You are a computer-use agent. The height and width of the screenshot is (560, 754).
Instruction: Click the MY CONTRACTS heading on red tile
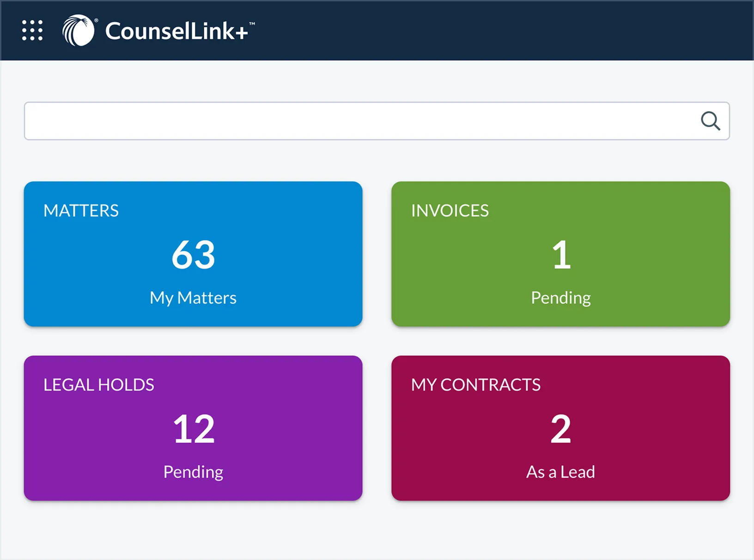[475, 385]
